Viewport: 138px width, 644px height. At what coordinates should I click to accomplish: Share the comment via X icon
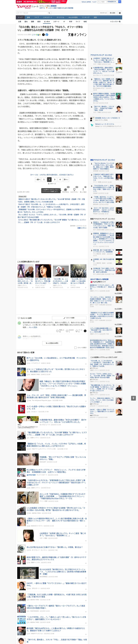[x=85, y=331]
